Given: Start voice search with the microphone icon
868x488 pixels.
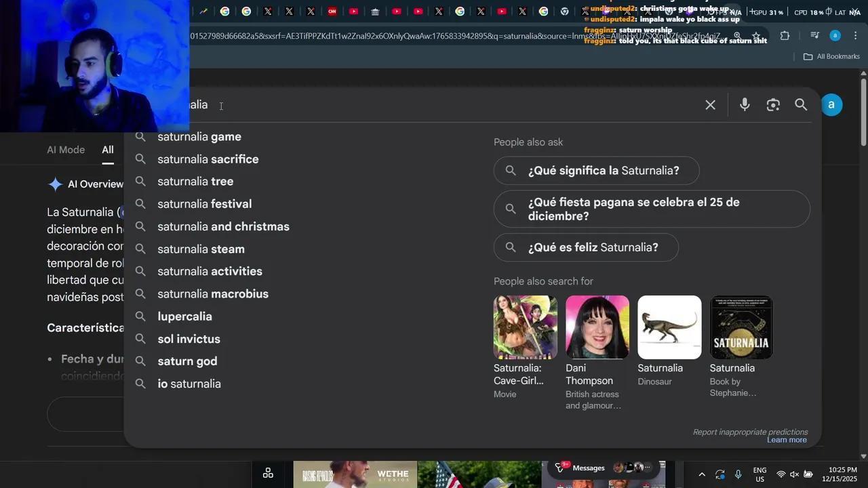Looking at the screenshot, I should tap(745, 105).
